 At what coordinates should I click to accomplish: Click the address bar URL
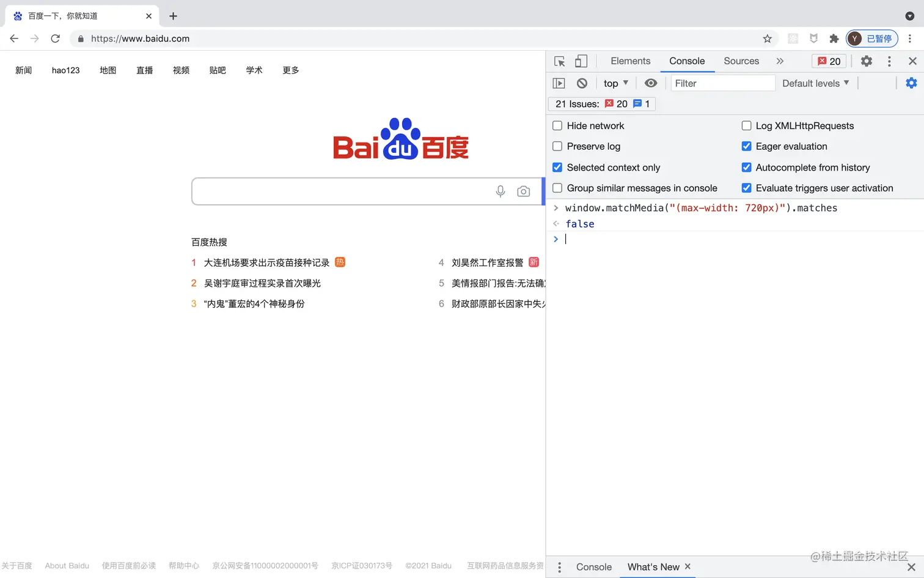pyautogui.click(x=141, y=39)
